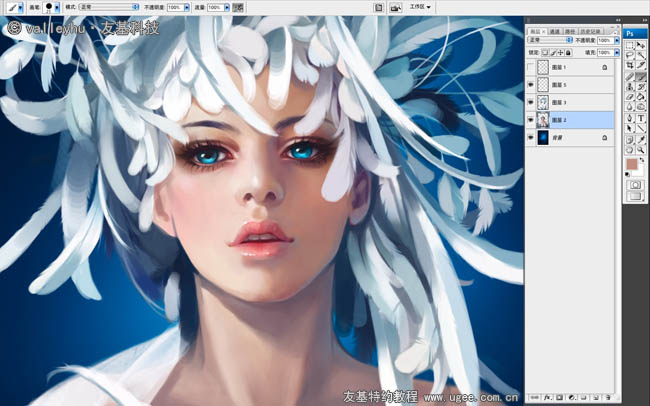Hide layer 5 with its eye icon
Viewport: 650px width, 406px height.
531,85
